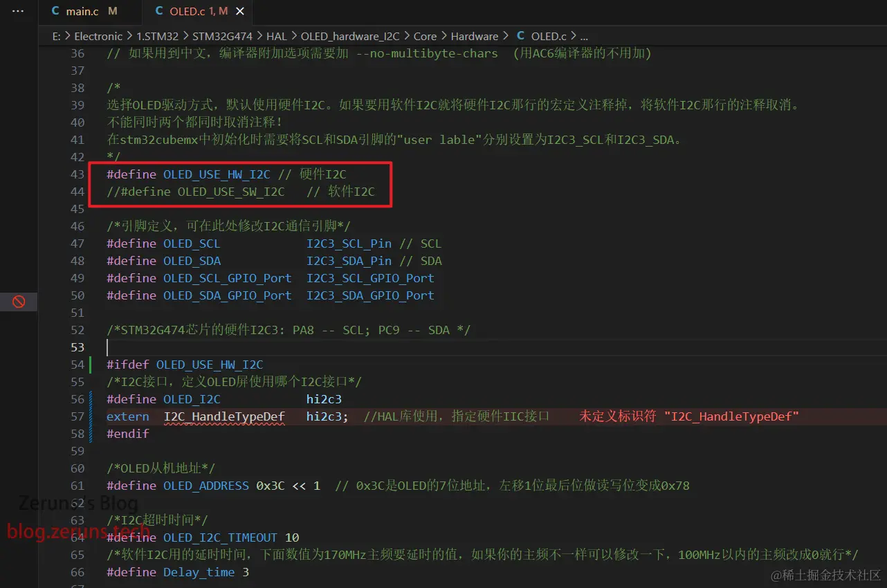Click I2C3_SCL_Pin on line 47
The image size is (887, 588).
349,244
